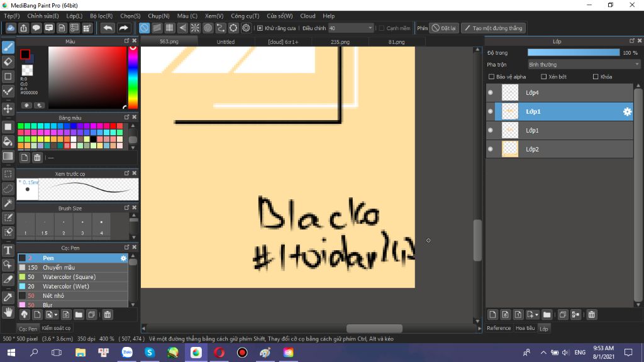Screen dimensions: 644x362
Task: Enable radial snap guide icon
Action: click(195, 28)
